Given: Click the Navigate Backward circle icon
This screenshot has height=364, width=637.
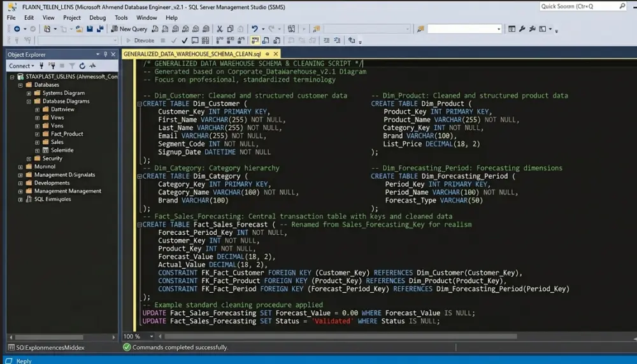Looking at the screenshot, I should point(17,29).
